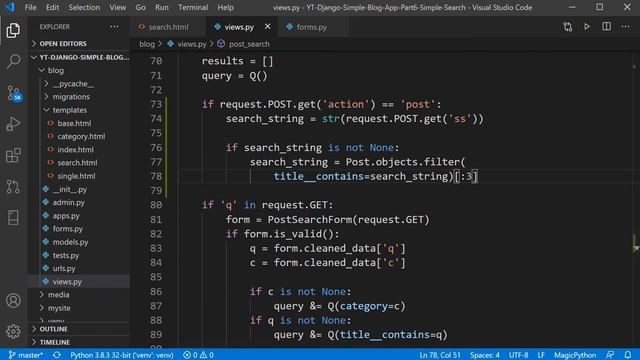The height and width of the screenshot is (360, 640).
Task: Open the bookmark-style panel icon in activity bar
Action: click(x=13, y=218)
